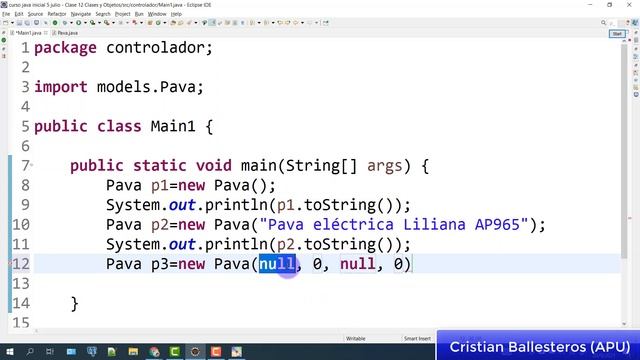Click the Start button in the editor corner
The image size is (640, 360).
617,34
